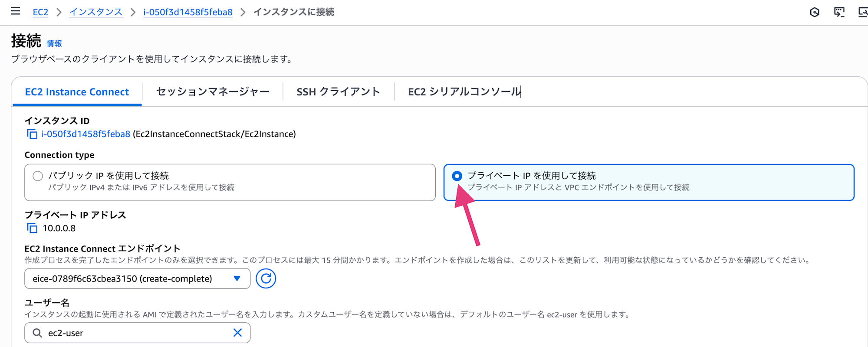Switch to セッションマネージャー tab

(x=213, y=92)
